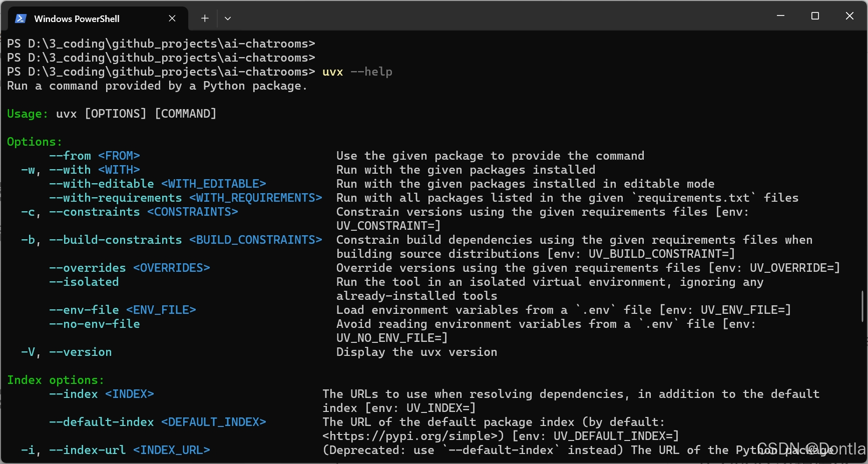Open the tab switcher dropdown

(228, 18)
